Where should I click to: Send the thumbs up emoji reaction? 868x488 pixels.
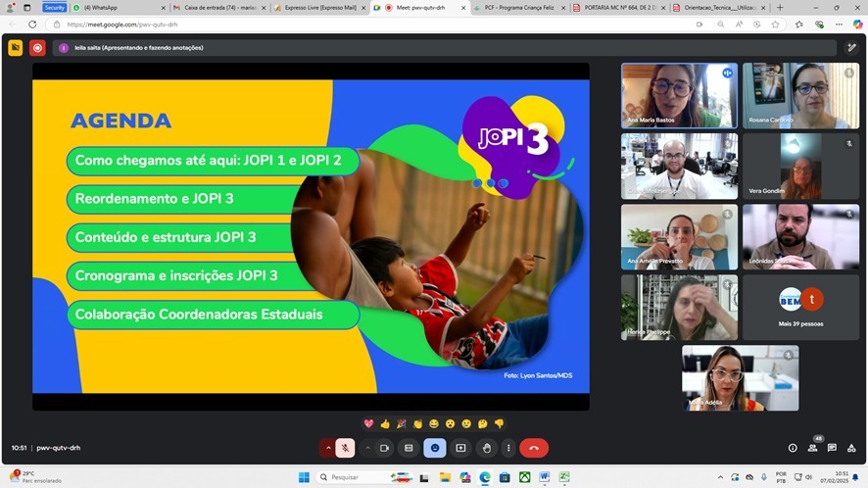[x=385, y=423]
